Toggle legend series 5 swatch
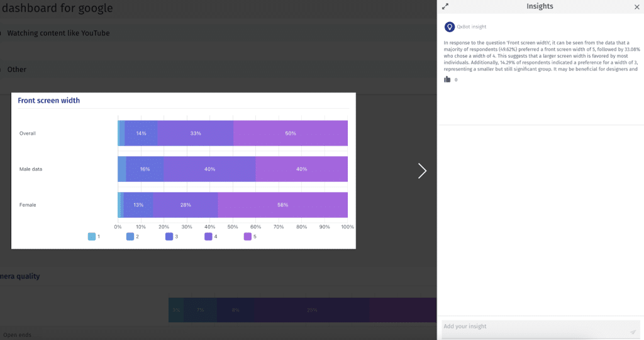This screenshot has width=644, height=340. click(248, 236)
